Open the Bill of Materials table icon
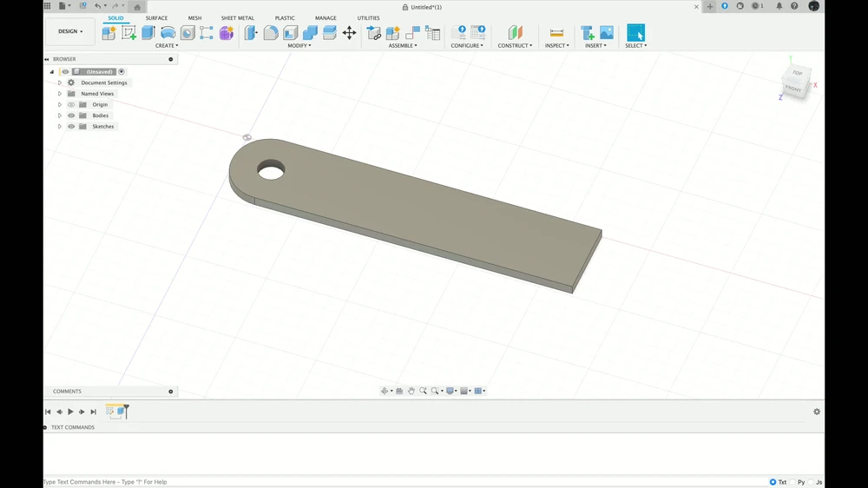 (432, 33)
